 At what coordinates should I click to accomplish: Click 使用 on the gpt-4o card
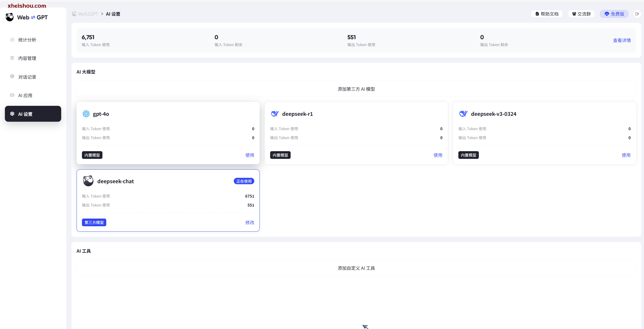click(x=250, y=155)
